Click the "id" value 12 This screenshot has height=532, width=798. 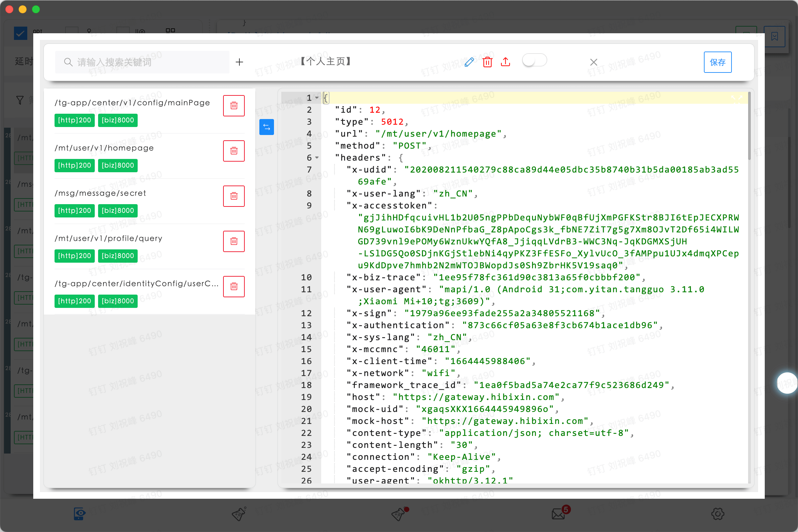pos(375,110)
